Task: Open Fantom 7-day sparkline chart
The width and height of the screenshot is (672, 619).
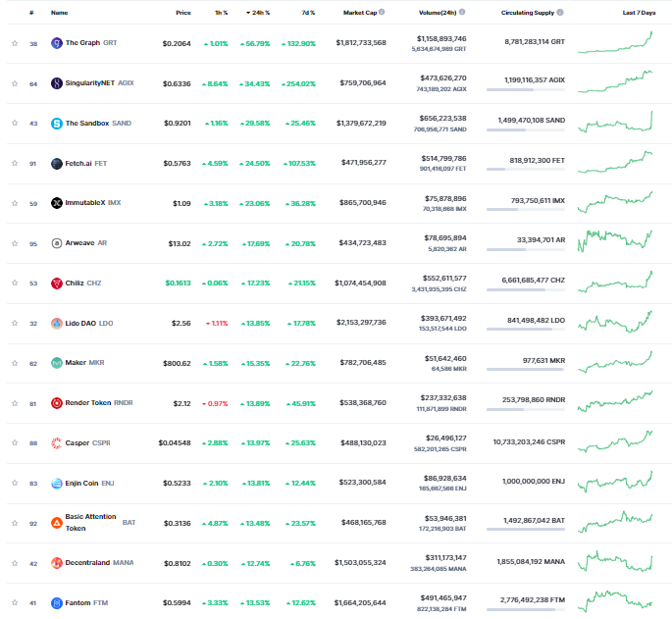Action: coord(615,602)
